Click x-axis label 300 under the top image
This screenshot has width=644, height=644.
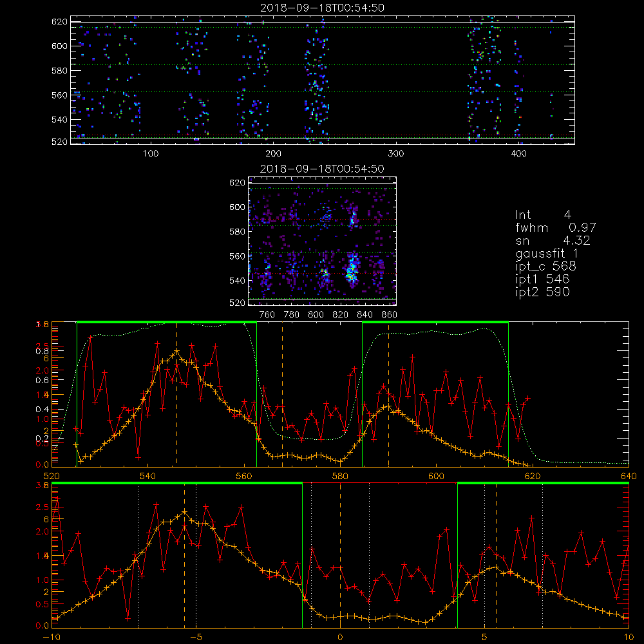396,154
